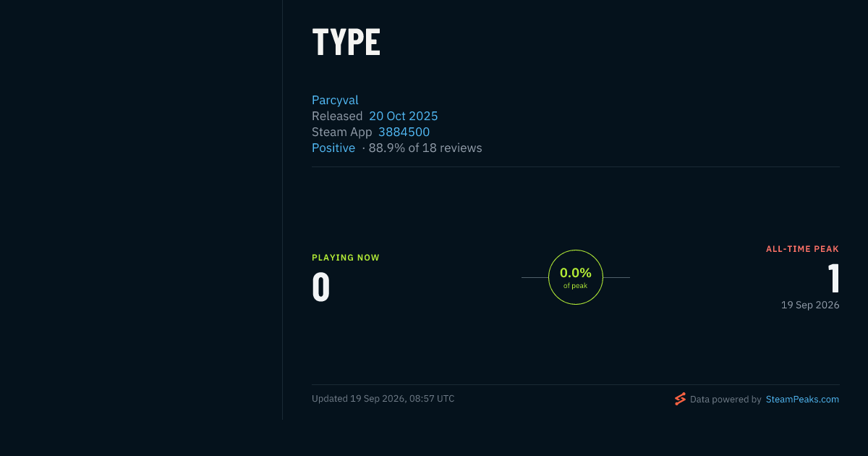This screenshot has height=456, width=868.
Task: Click the Updated timestamp text
Action: coord(383,399)
